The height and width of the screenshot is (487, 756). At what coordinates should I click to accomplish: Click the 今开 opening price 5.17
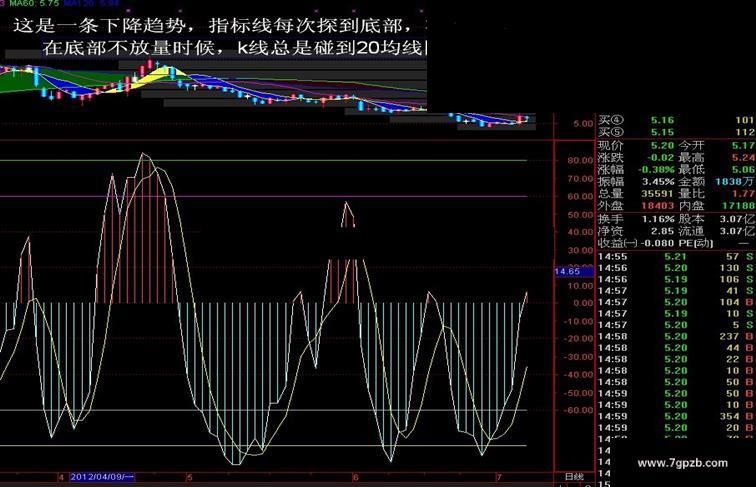click(x=743, y=145)
